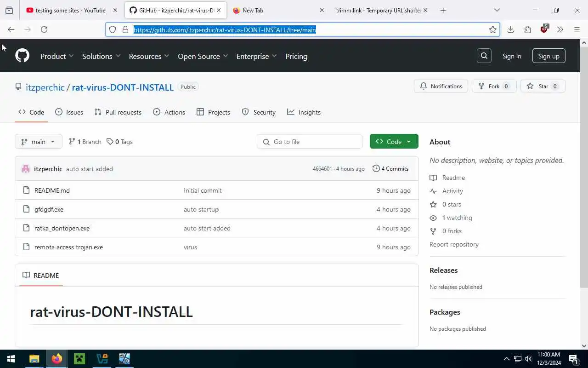Open a new tab with the plus button
Screen dimensions: 588x368
pos(443,10)
